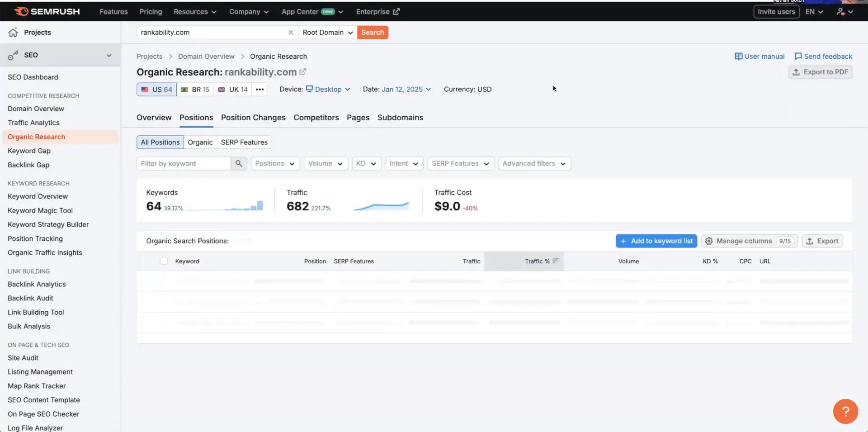Open the Advanced filters dropdown
The height and width of the screenshot is (432, 868).
pos(534,163)
